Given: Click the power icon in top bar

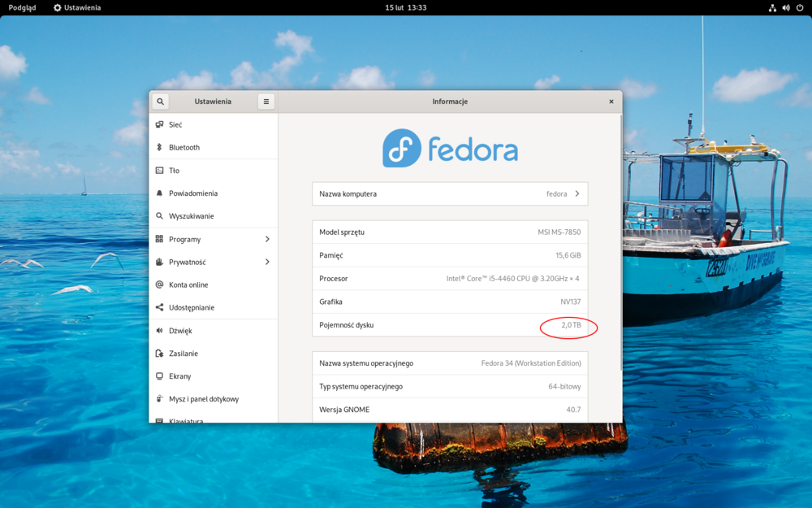Looking at the screenshot, I should pos(800,8).
